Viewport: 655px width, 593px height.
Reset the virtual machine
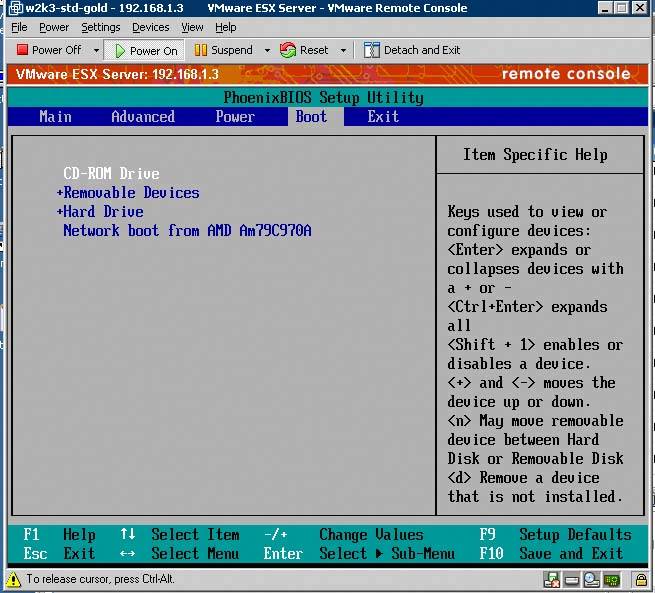point(304,50)
